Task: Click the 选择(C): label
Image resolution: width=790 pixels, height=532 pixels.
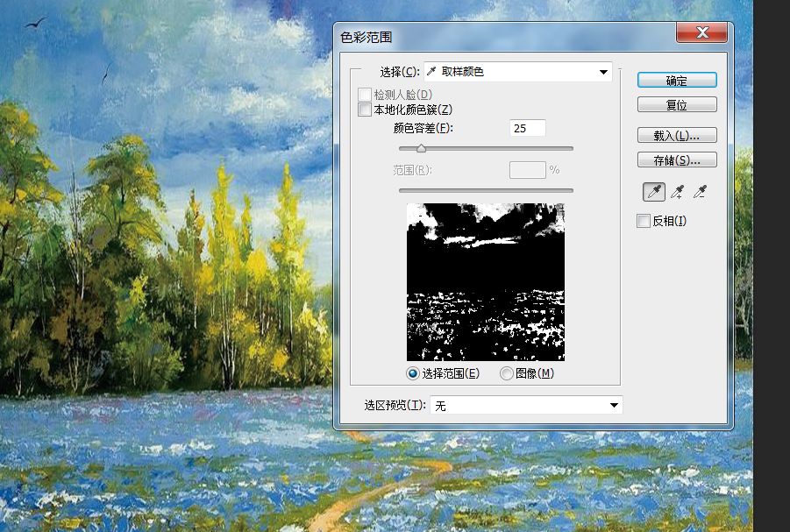Action: (x=400, y=72)
